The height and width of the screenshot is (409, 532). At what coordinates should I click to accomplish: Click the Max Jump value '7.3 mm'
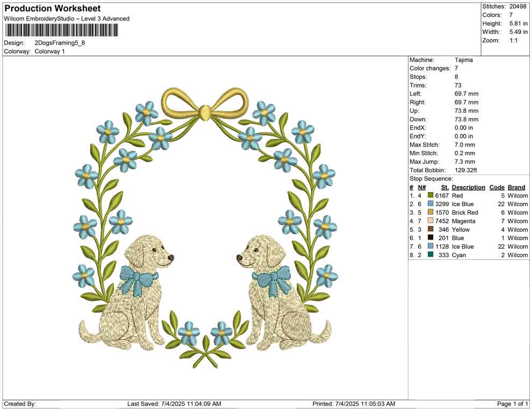coord(465,162)
